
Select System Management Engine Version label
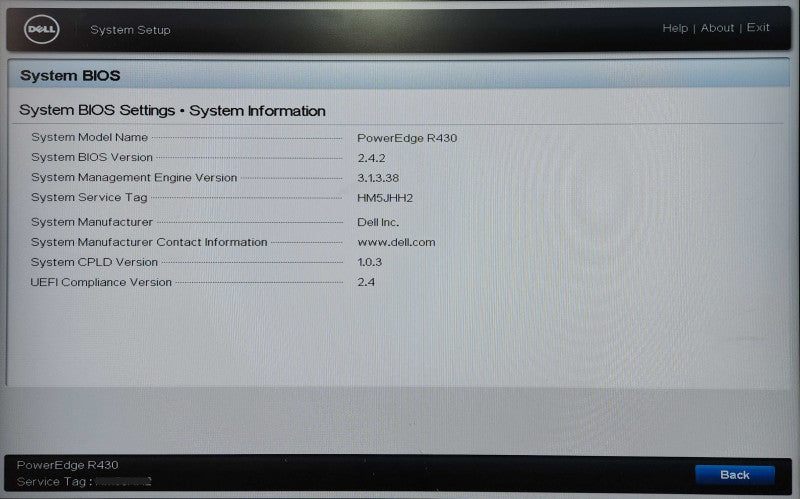(134, 178)
